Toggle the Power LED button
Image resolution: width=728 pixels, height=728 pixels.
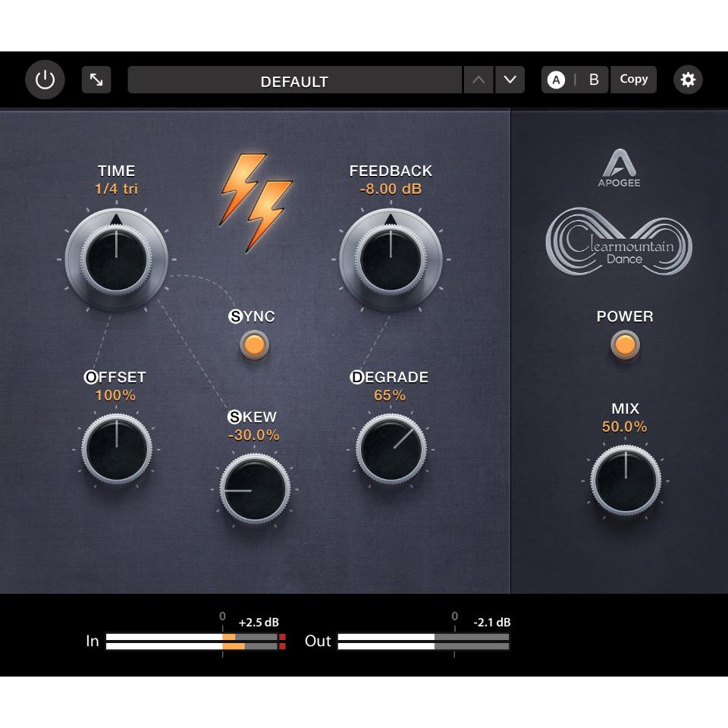(x=625, y=345)
